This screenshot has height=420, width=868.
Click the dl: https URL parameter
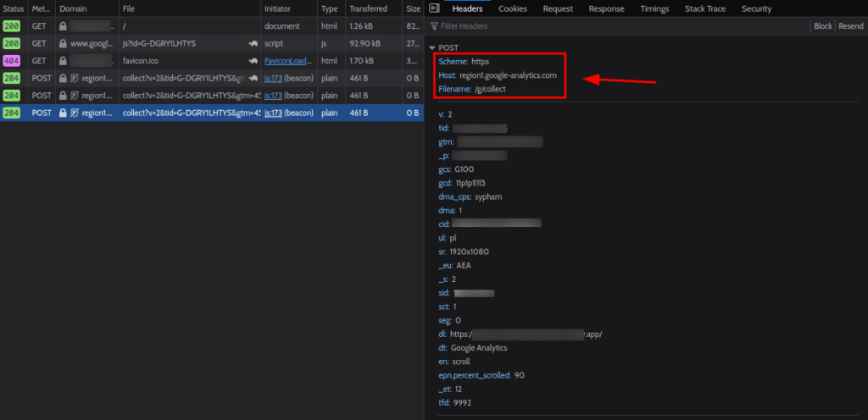(x=520, y=334)
